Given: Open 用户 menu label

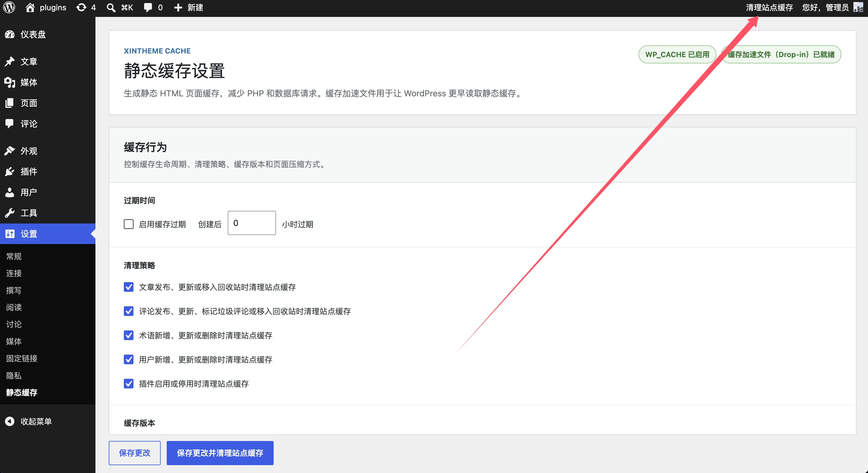Looking at the screenshot, I should [x=29, y=192].
